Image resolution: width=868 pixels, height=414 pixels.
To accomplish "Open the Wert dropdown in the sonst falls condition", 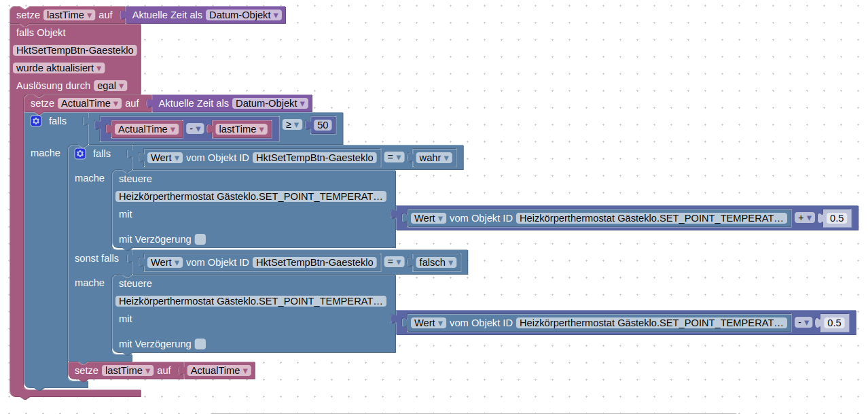I will point(165,262).
